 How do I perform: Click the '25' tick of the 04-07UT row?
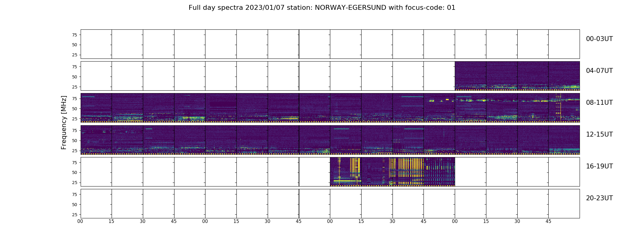coord(75,87)
